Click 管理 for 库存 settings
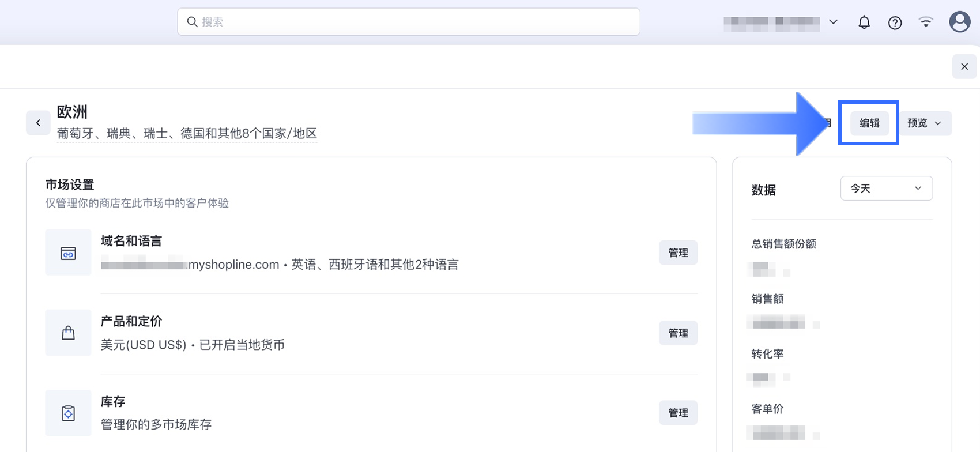980x452 pixels. pyautogui.click(x=678, y=413)
